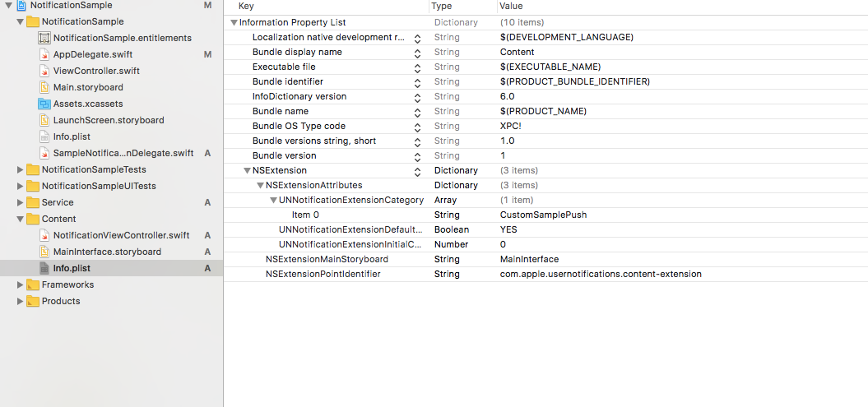Click the yellow NotificationSample group folder icon
Screen dimensions: 868x407
pyautogui.click(x=33, y=21)
